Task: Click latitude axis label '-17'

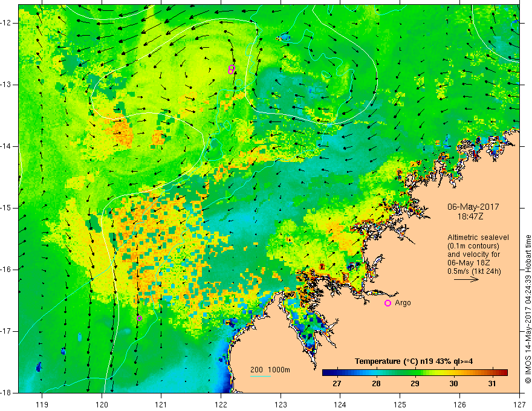Action: (6, 331)
